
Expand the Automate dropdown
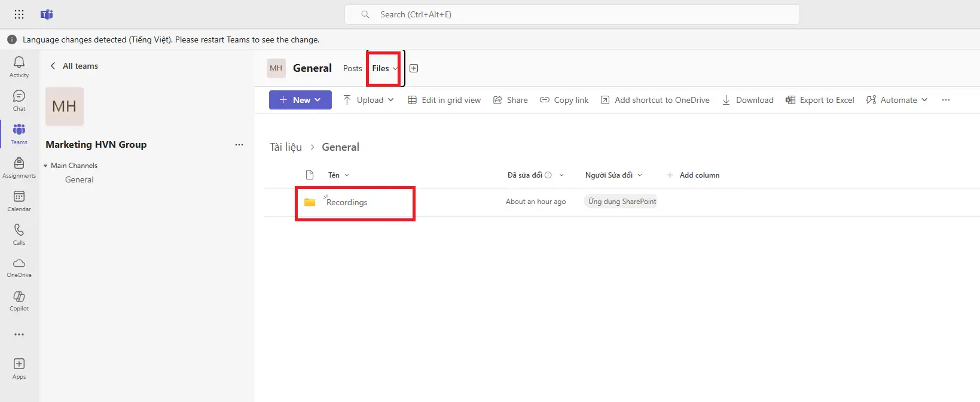(897, 100)
